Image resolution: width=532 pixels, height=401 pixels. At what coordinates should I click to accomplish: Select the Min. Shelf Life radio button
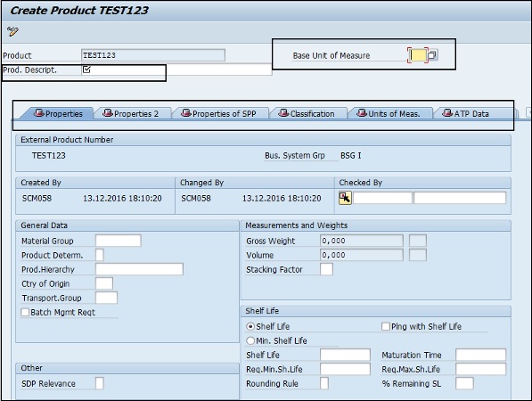point(250,340)
